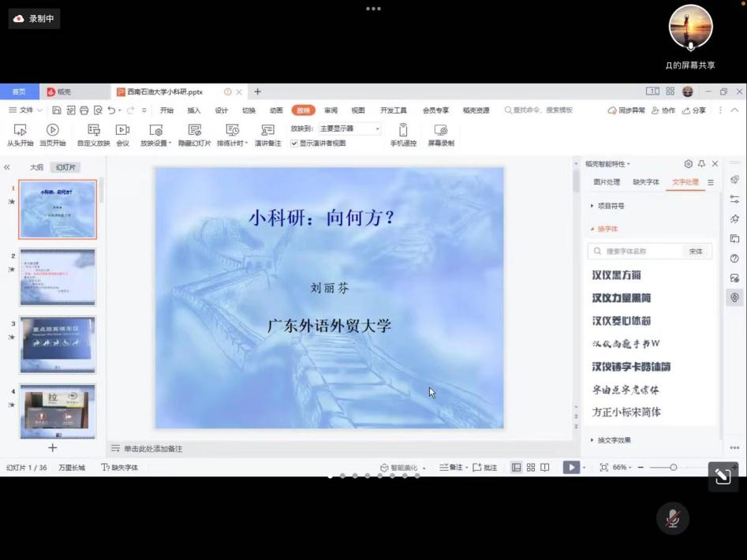Screen dimensions: 747x560
Task: Start slideshow from current slide (当页开始)
Action: pyautogui.click(x=53, y=130)
